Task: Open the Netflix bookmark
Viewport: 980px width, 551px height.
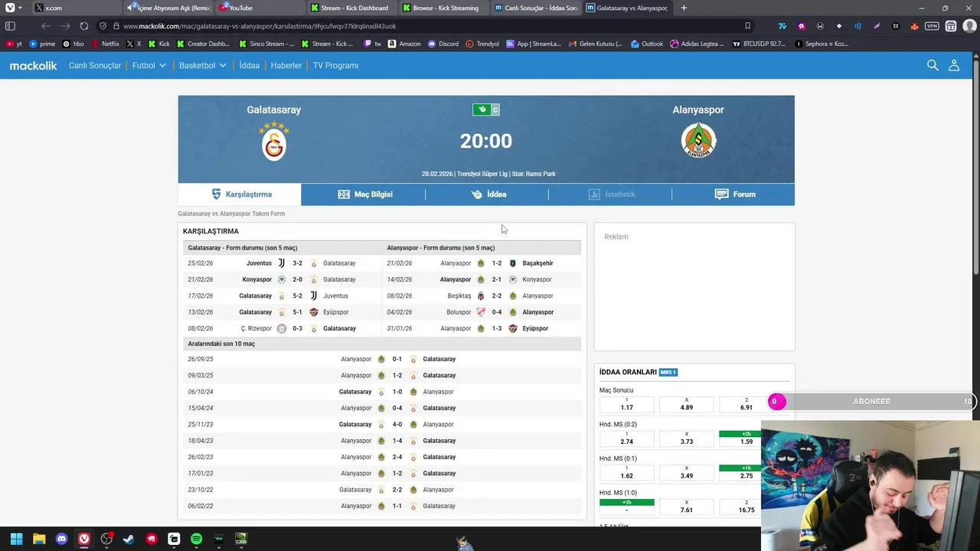Action: [x=106, y=44]
